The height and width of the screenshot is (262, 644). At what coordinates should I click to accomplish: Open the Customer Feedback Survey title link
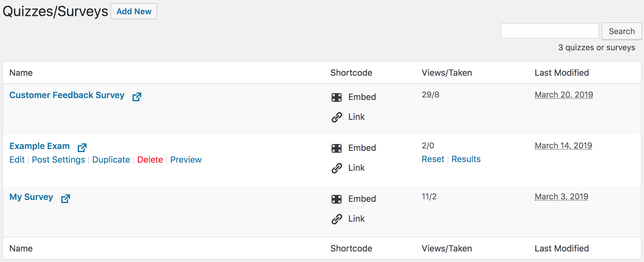point(67,95)
